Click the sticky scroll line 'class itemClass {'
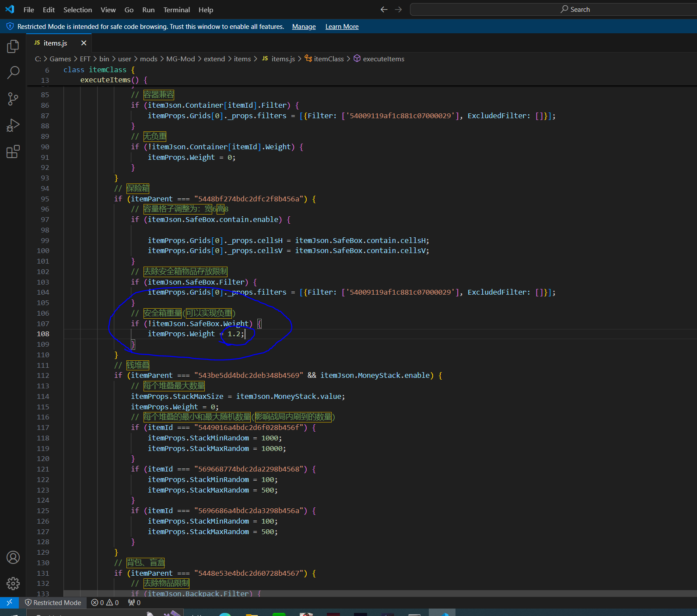The image size is (697, 616). (99, 70)
